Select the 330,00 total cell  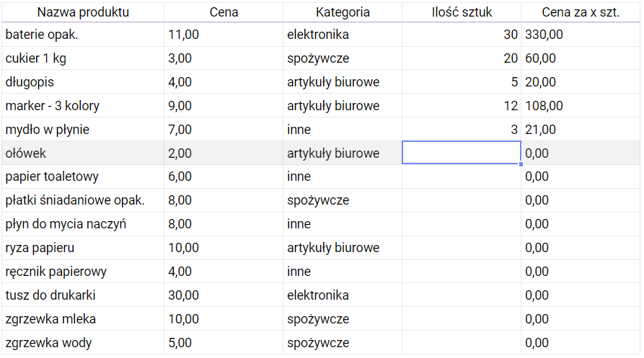pyautogui.click(x=581, y=35)
